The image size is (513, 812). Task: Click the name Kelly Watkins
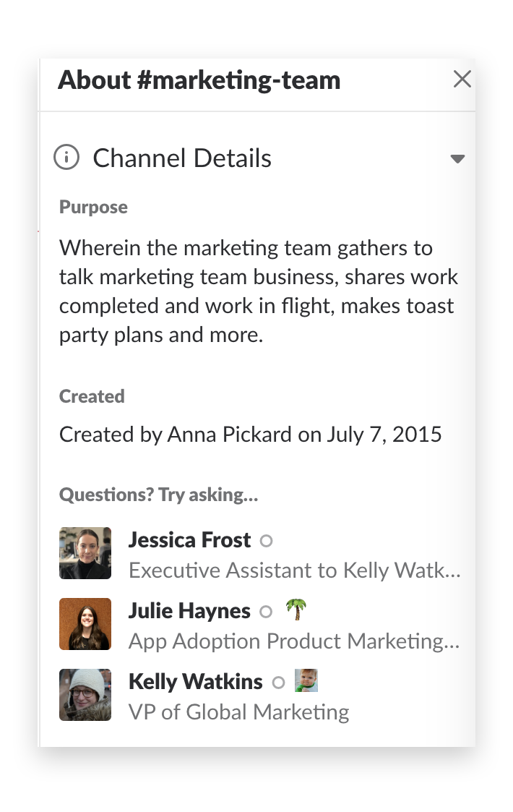tap(196, 682)
